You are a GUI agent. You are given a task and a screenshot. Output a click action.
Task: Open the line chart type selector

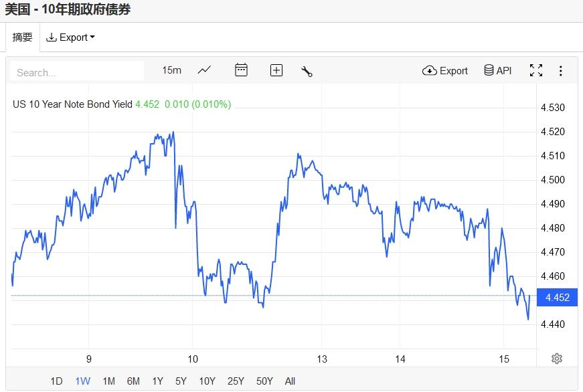[x=204, y=70]
